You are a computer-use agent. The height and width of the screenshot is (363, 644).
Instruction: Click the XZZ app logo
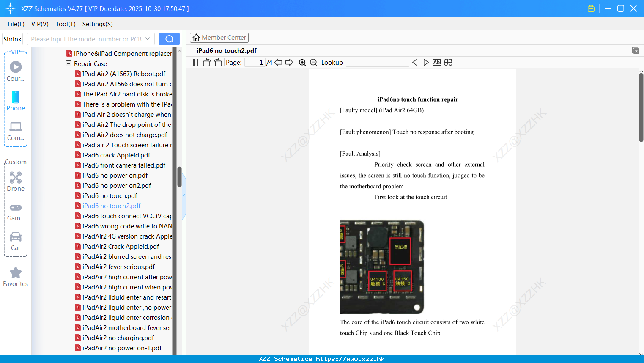pos(10,8)
